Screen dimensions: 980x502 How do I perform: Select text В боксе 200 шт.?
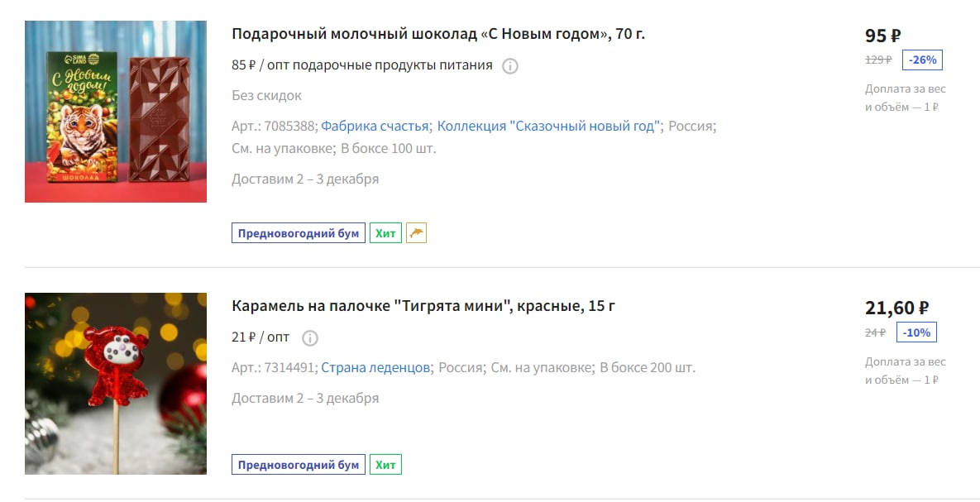click(648, 367)
